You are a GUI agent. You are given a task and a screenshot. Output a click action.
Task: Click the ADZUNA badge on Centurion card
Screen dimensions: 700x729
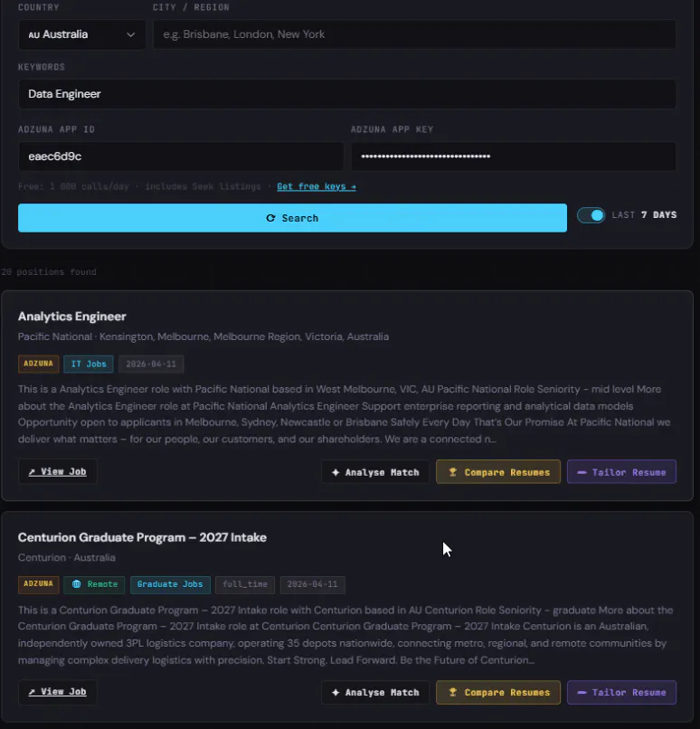39,584
